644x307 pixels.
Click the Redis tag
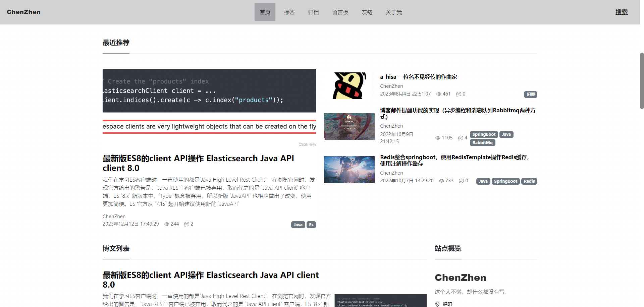[x=529, y=181]
